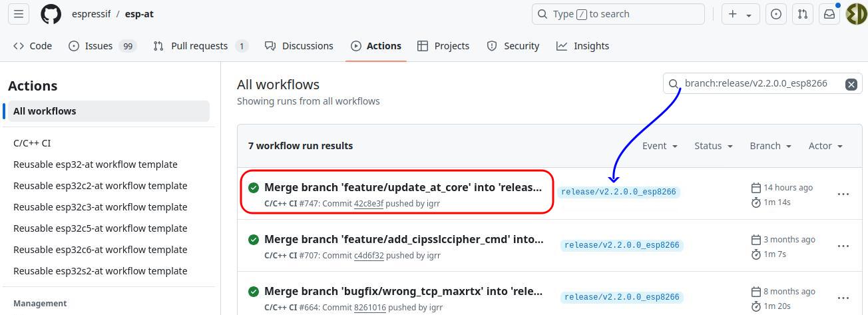
Task: Open the Actor filter dropdown
Action: [x=825, y=146]
